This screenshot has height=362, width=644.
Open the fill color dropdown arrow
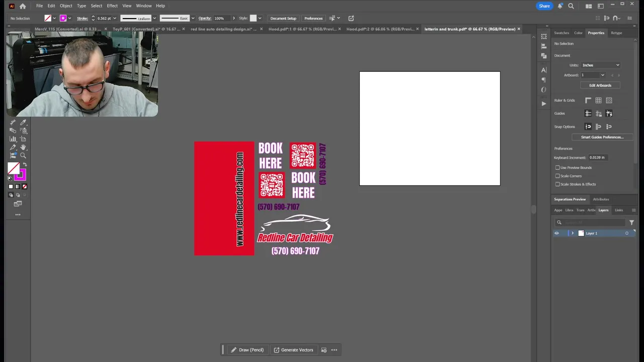click(x=54, y=18)
